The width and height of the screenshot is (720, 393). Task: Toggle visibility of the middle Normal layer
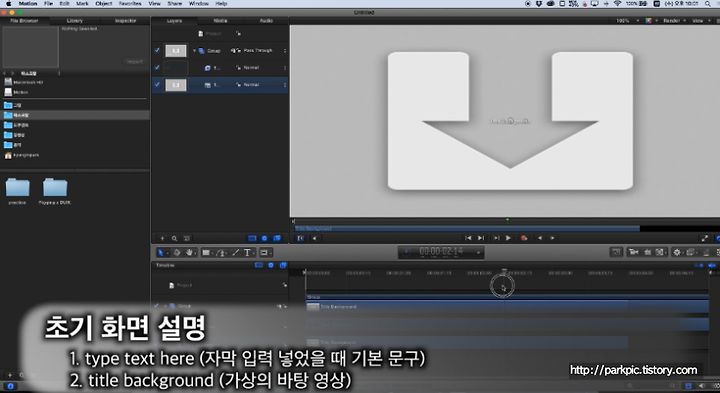(158, 67)
